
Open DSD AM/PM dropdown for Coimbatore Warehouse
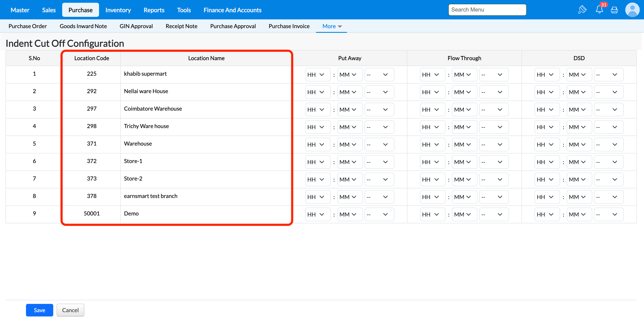(608, 110)
